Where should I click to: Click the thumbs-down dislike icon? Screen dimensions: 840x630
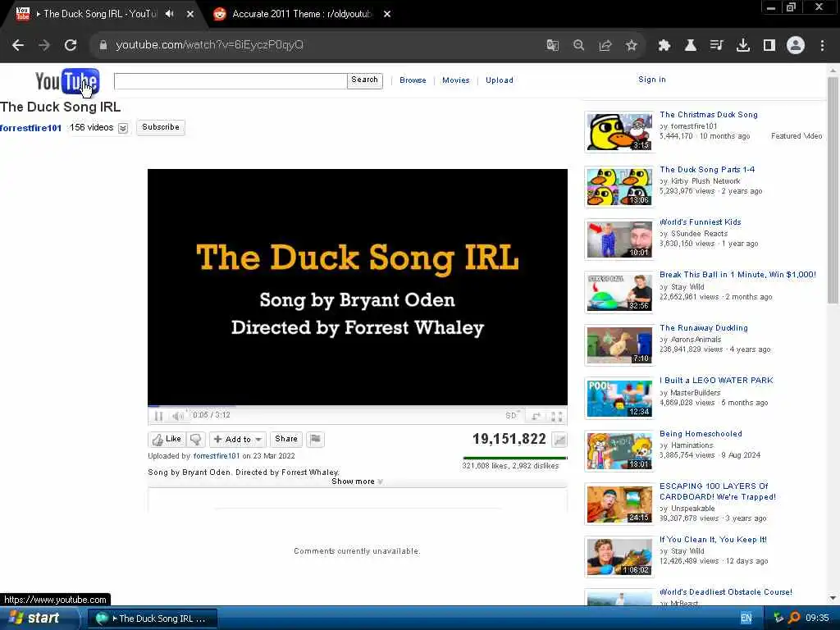click(x=195, y=440)
